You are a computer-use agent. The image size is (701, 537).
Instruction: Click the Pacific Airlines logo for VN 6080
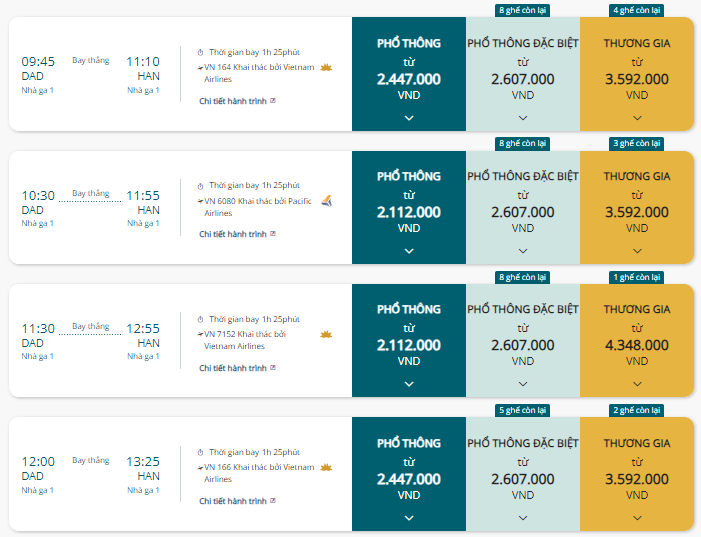click(325, 200)
